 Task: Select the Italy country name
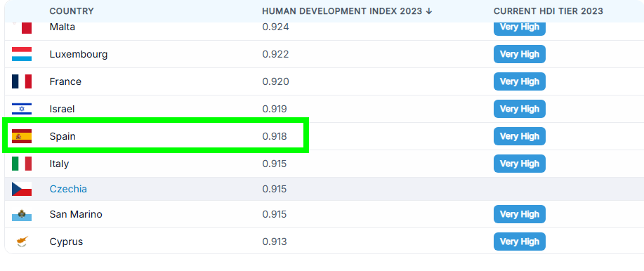(59, 164)
